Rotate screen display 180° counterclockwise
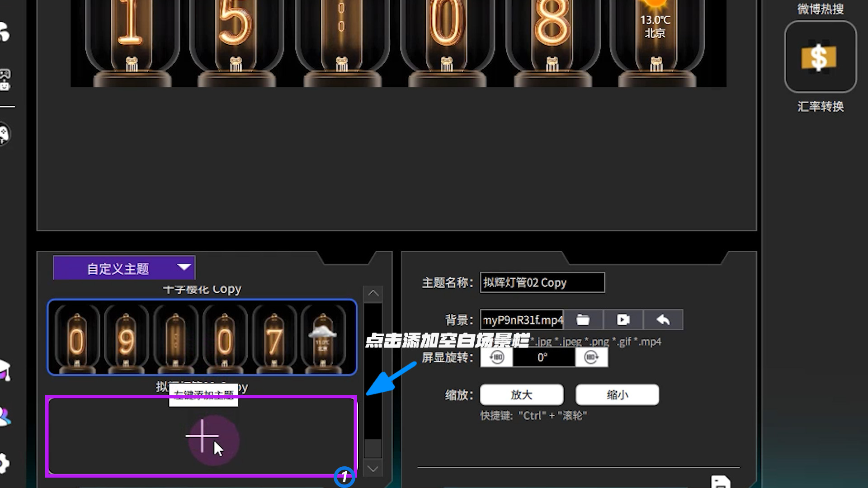 (496, 357)
